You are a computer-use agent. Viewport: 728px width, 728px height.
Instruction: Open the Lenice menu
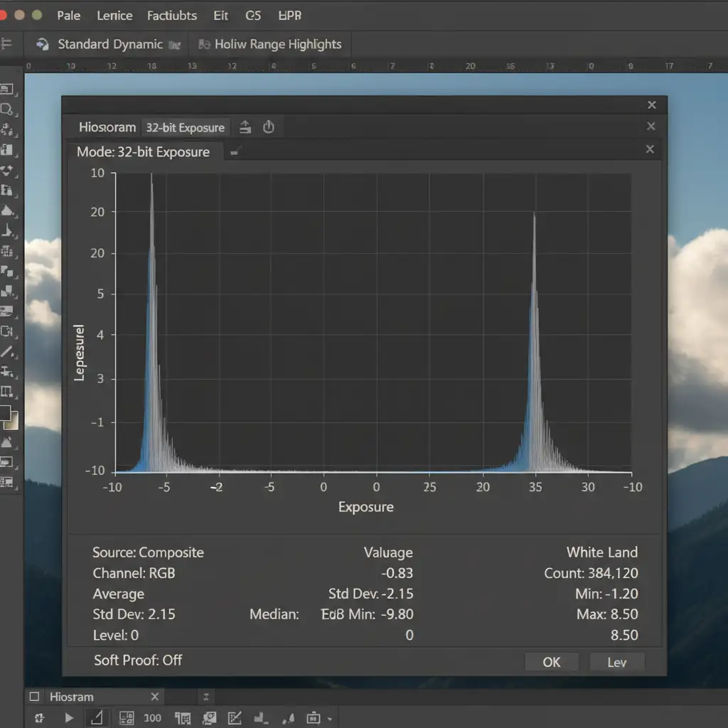[114, 15]
